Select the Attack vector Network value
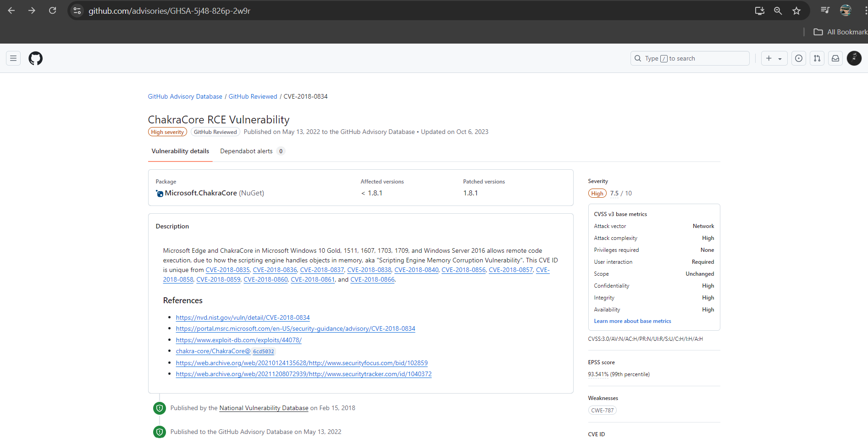The width and height of the screenshot is (868, 439). (x=703, y=226)
